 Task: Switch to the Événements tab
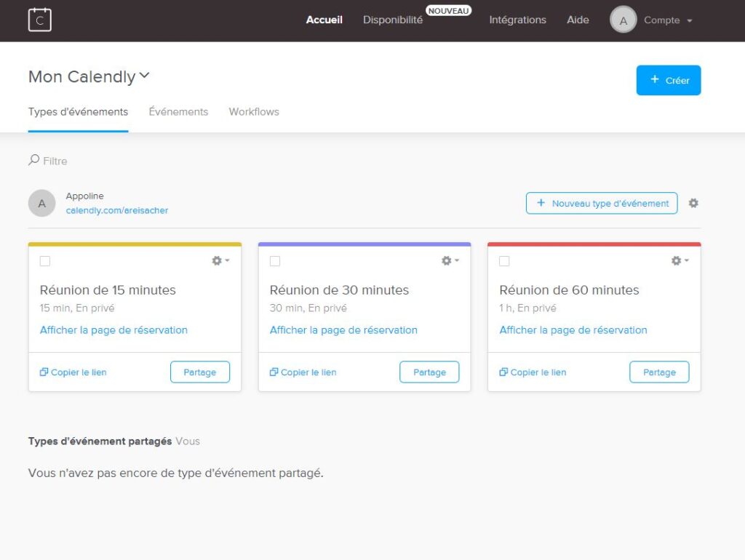pyautogui.click(x=178, y=111)
